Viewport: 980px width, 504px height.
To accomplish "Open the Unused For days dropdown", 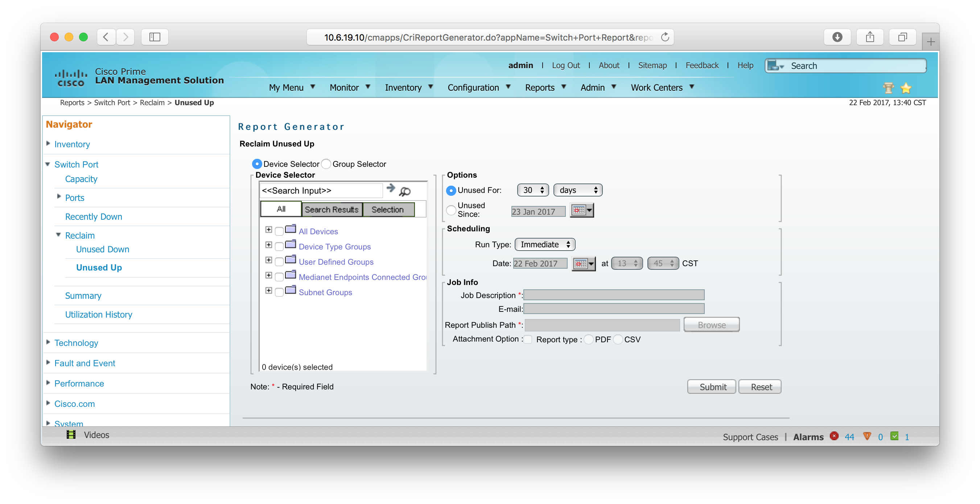I will (x=576, y=190).
